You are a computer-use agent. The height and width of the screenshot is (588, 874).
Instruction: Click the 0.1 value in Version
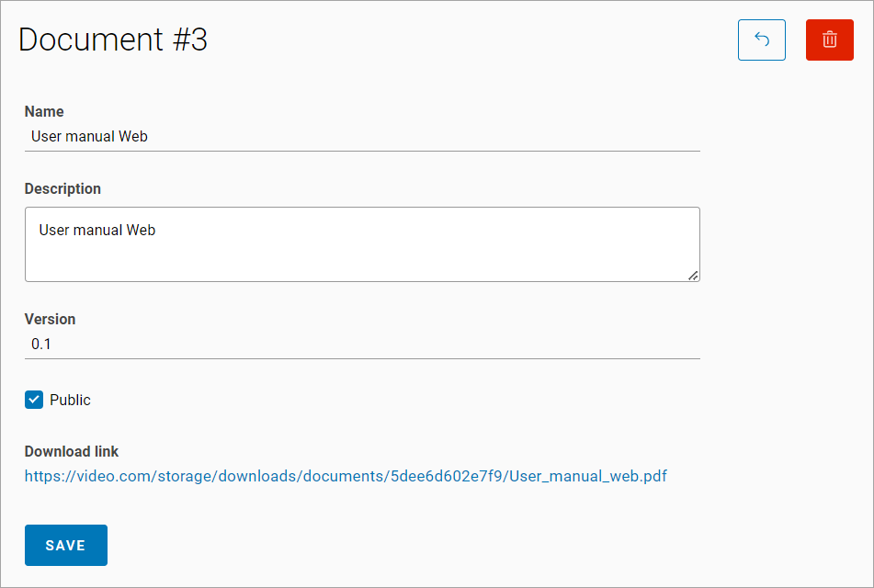coord(41,345)
